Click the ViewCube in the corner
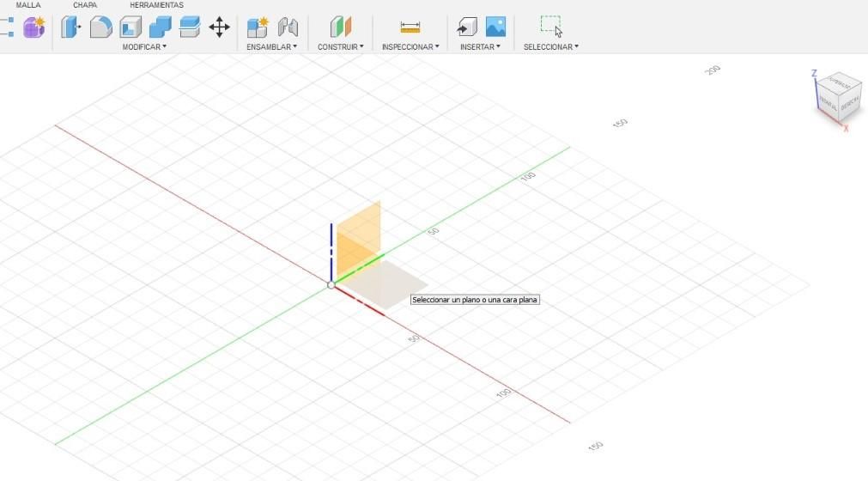This screenshot has width=868, height=481. point(839,95)
